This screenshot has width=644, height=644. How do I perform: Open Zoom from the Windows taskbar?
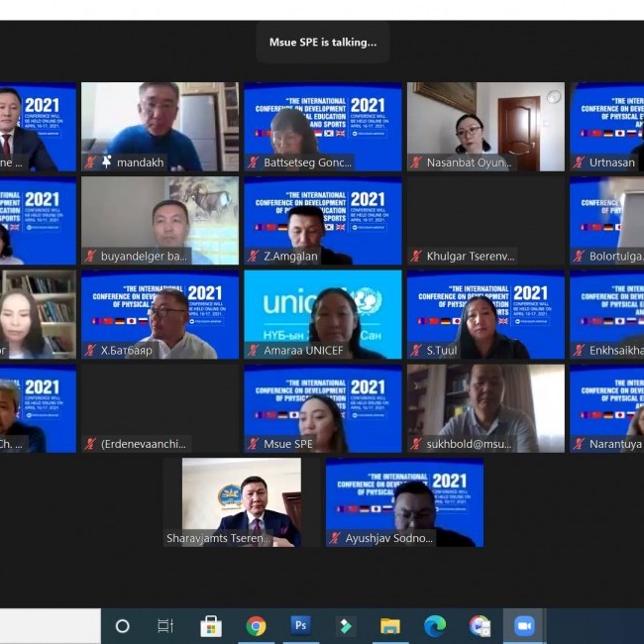(x=524, y=626)
